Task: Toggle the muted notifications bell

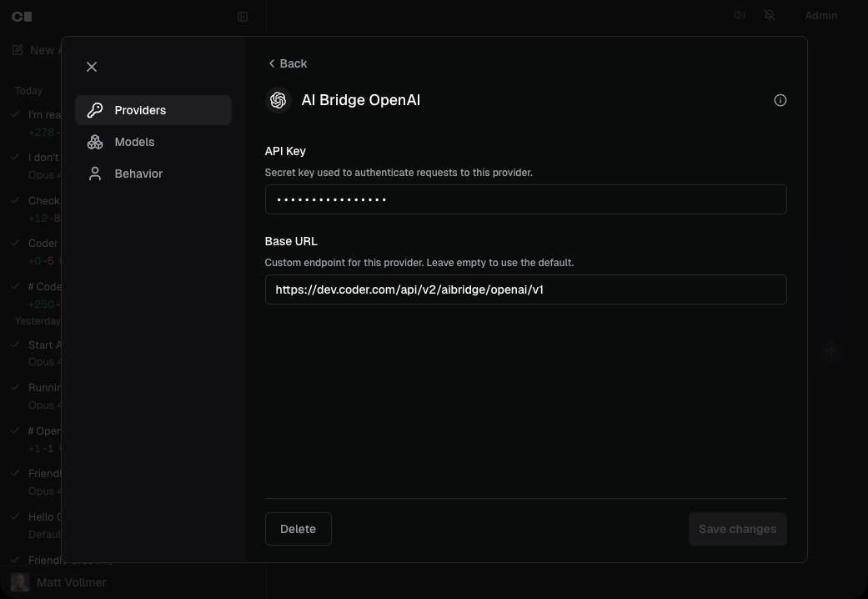Action: 770,15
